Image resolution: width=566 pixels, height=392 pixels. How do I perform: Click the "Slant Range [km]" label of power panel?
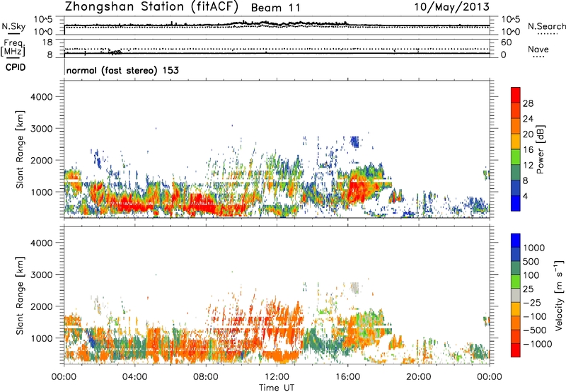pos(20,149)
